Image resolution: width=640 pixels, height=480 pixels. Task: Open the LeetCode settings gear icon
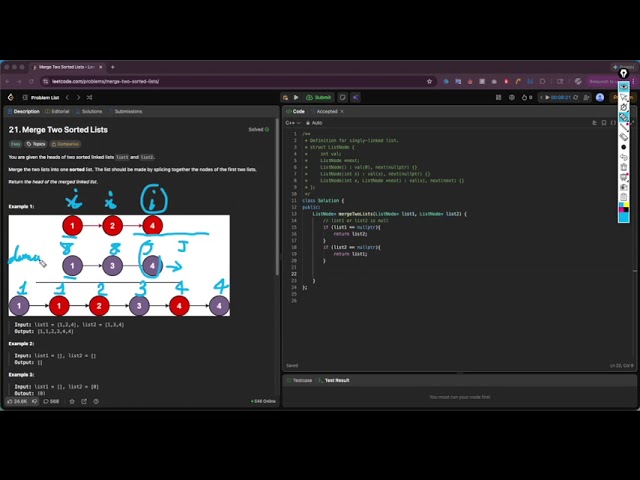pos(512,97)
